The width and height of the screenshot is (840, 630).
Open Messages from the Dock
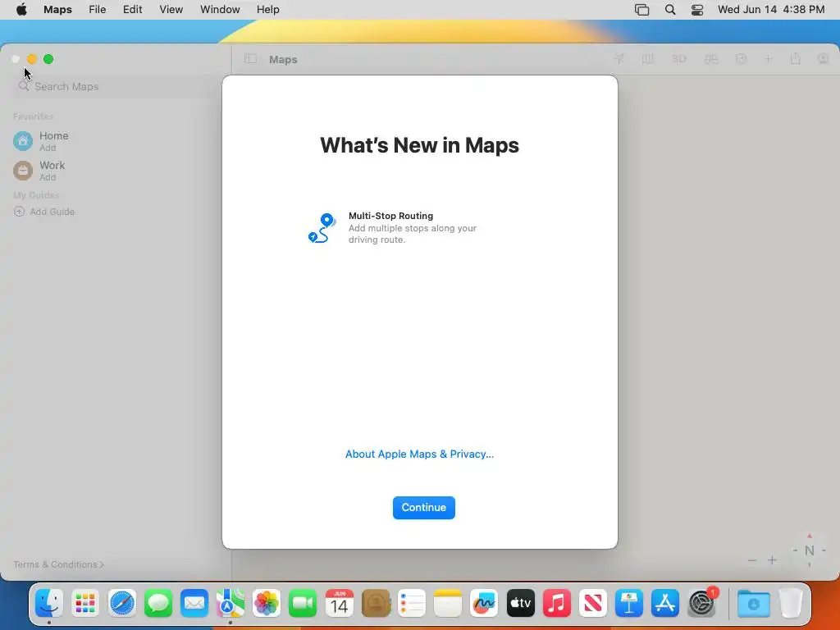pyautogui.click(x=158, y=604)
